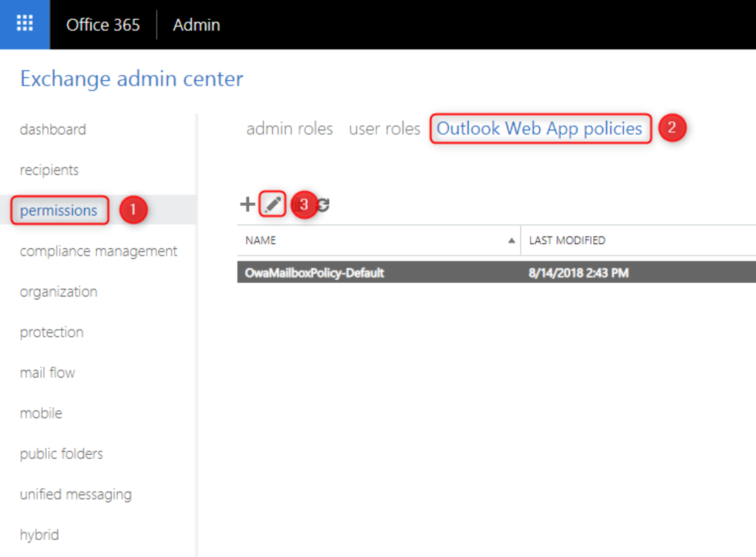Click the 8/14/2018 2:43 PM cell

click(x=579, y=273)
